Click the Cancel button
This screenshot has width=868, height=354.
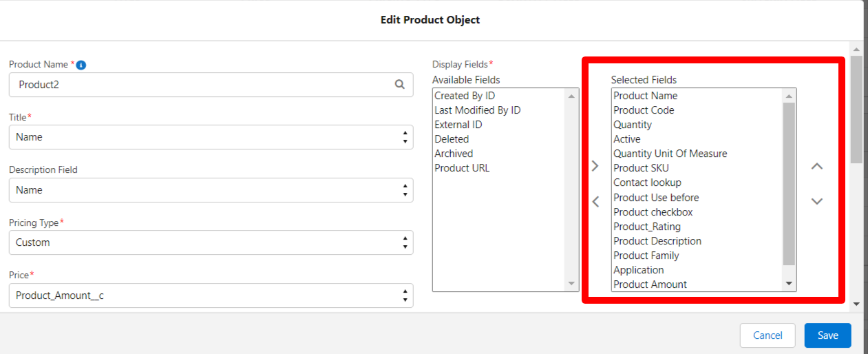pyautogui.click(x=768, y=335)
